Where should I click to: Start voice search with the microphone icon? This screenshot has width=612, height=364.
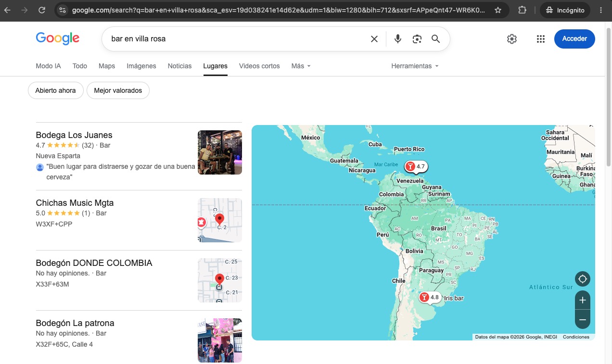pyautogui.click(x=398, y=39)
